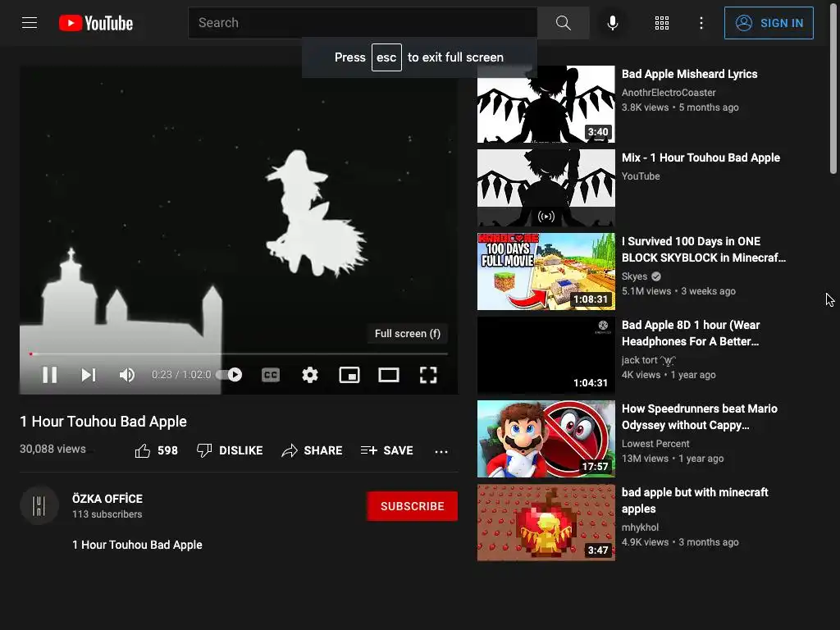Open the 100 Days Skyblock video thumbnail
The height and width of the screenshot is (630, 840).
[x=546, y=271]
